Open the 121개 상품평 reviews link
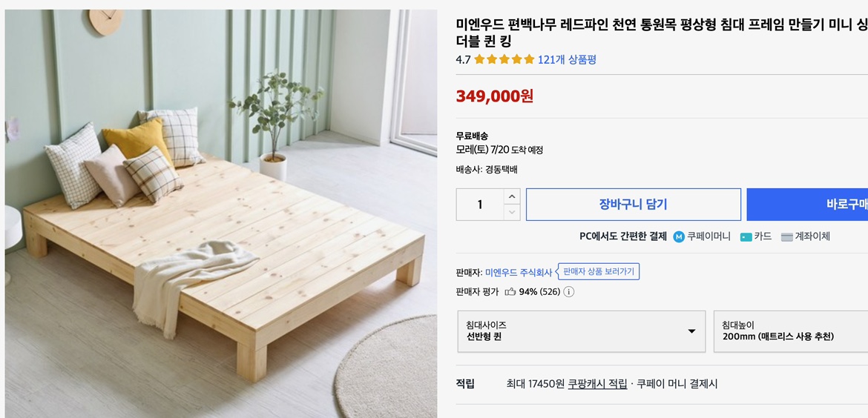868x418 pixels. click(x=567, y=60)
